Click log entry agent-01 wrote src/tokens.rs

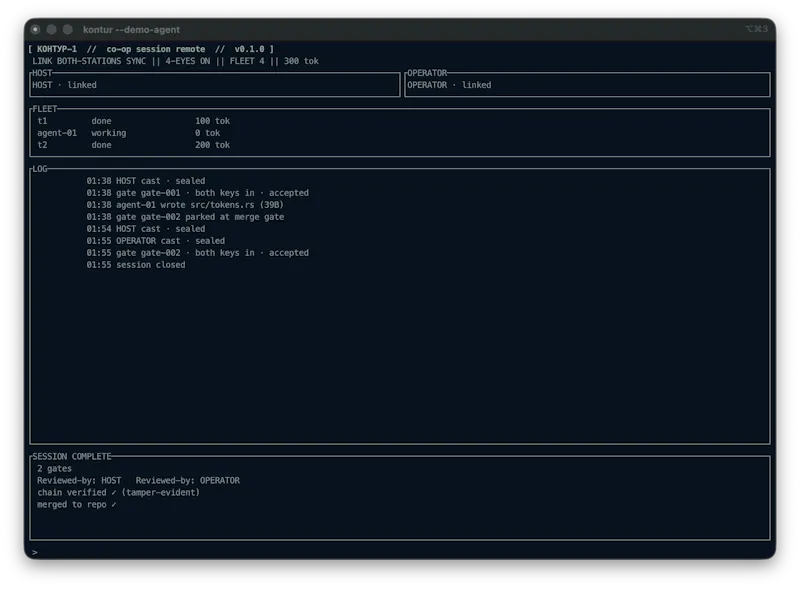click(x=185, y=205)
